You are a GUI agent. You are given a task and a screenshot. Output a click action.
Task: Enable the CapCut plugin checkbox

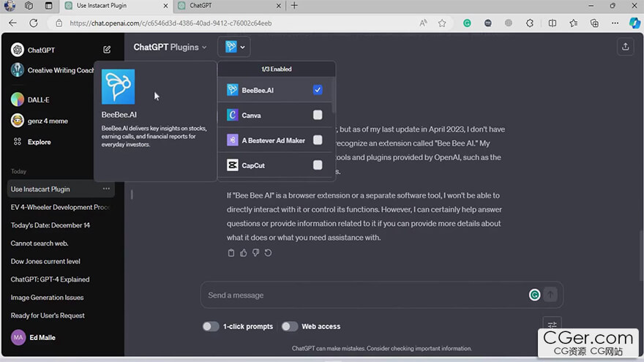(x=318, y=165)
